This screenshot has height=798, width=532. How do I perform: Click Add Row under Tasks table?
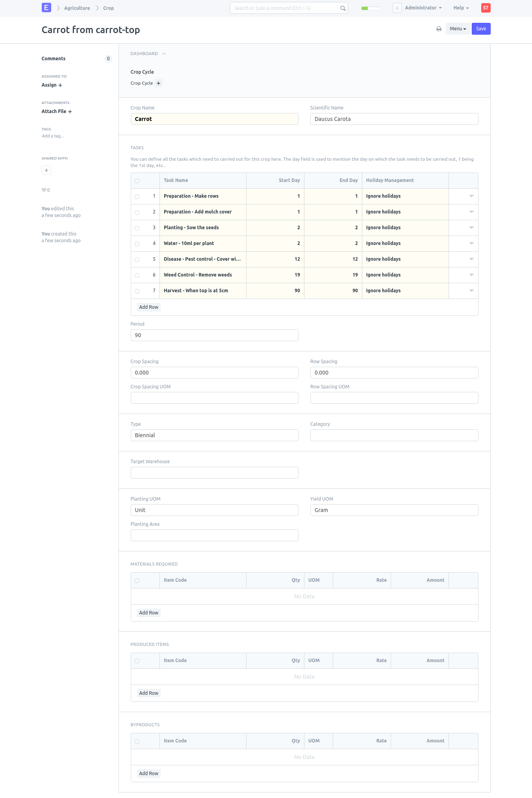click(148, 307)
